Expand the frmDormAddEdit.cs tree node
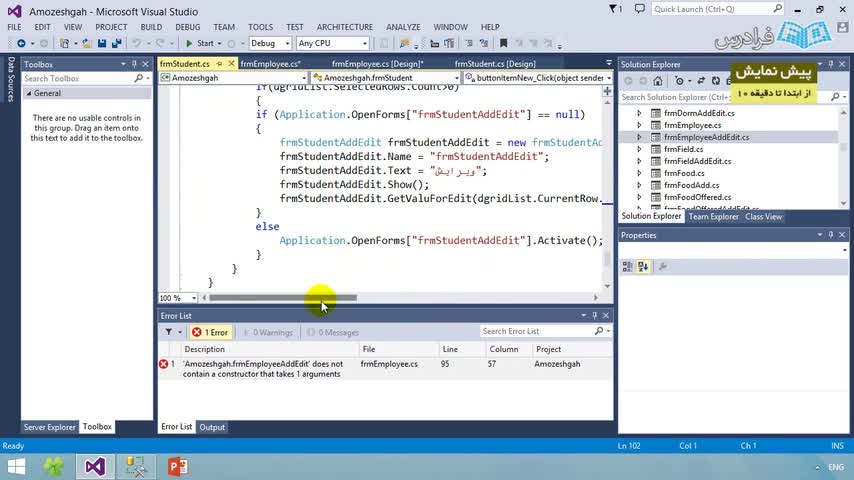Image resolution: width=854 pixels, height=480 pixels. pyautogui.click(x=639, y=113)
